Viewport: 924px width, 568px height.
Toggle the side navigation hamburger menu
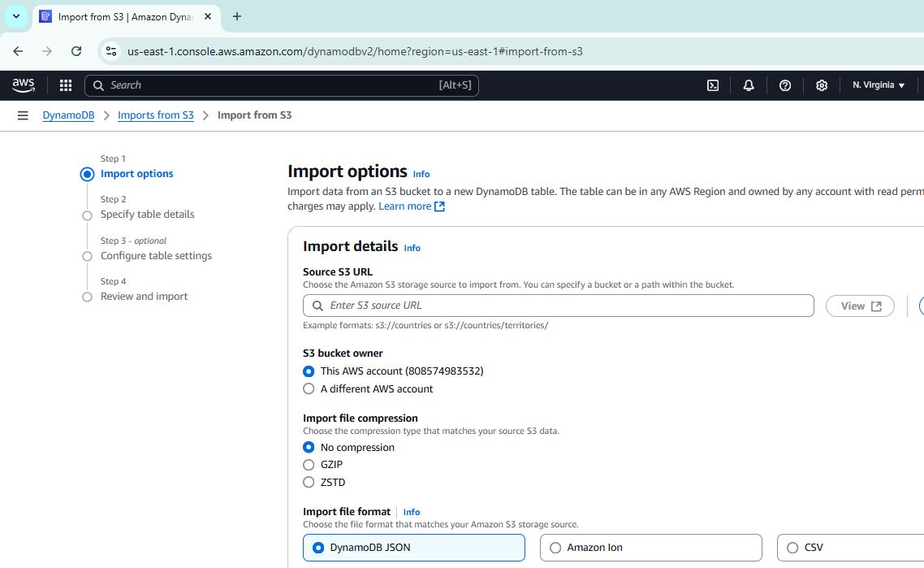[23, 115]
